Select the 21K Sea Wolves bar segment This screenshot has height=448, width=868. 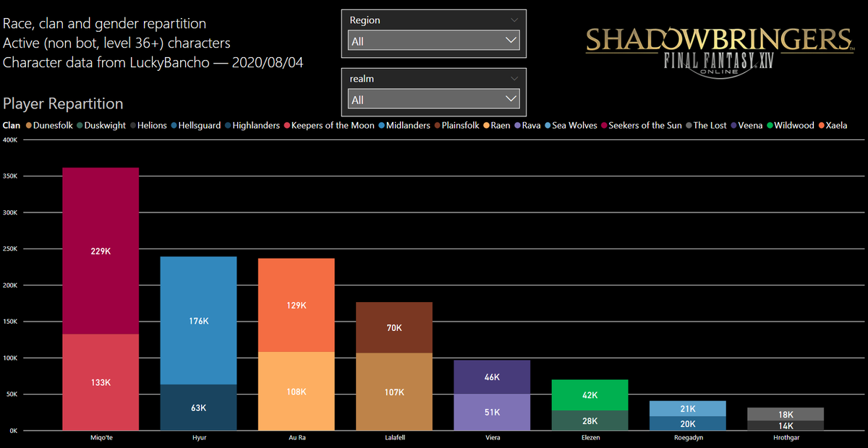(688, 408)
